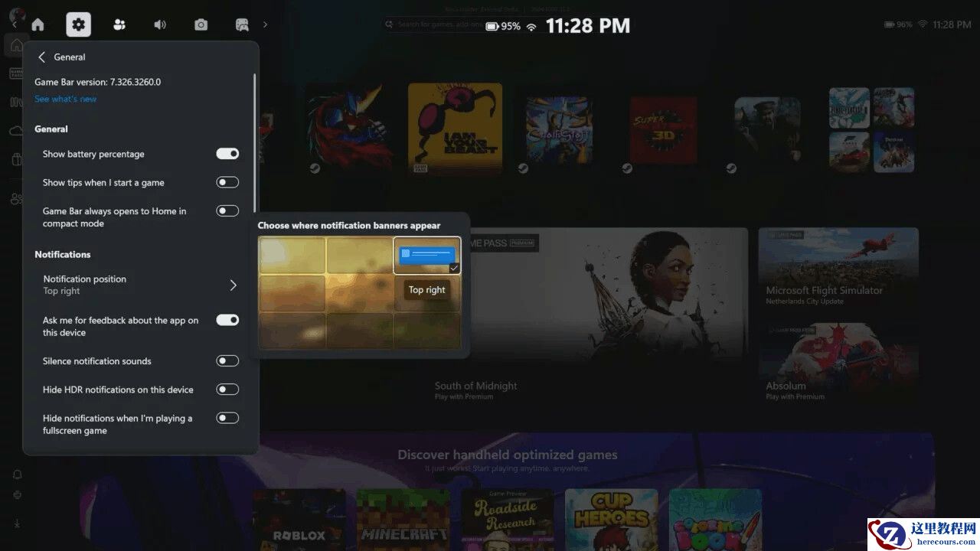Enable Silence notification sounds
The image size is (980, 551).
(227, 360)
